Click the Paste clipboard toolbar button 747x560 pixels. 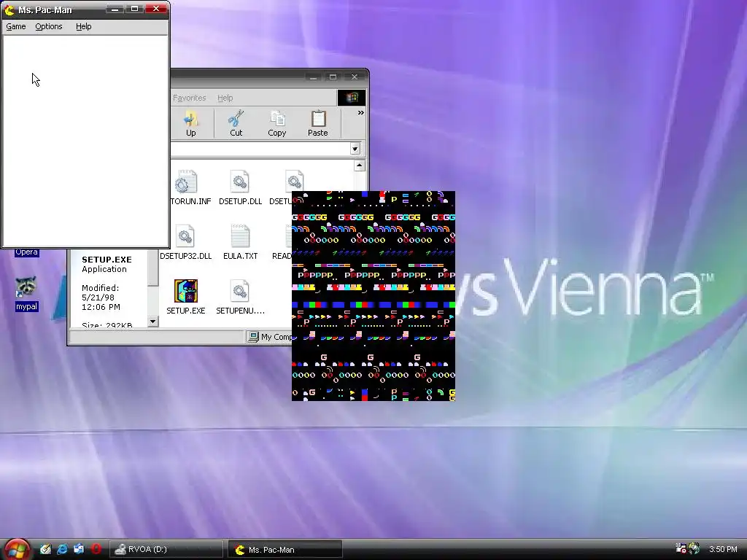pyautogui.click(x=318, y=123)
